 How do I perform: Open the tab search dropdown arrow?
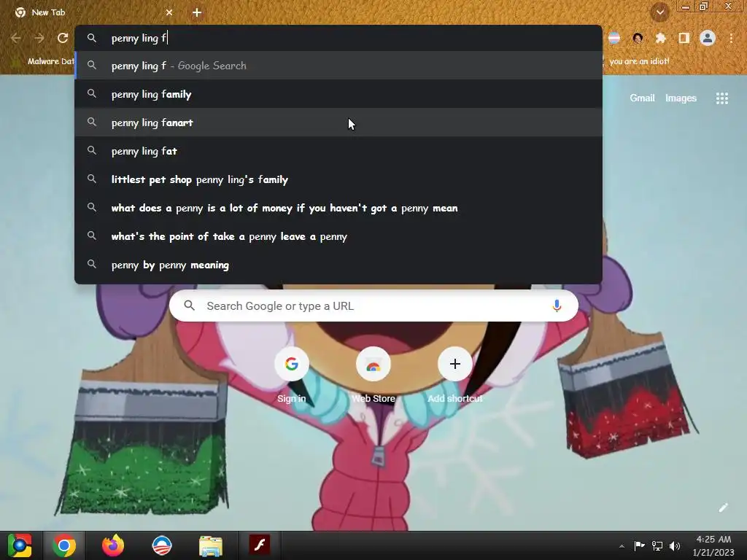tap(660, 12)
